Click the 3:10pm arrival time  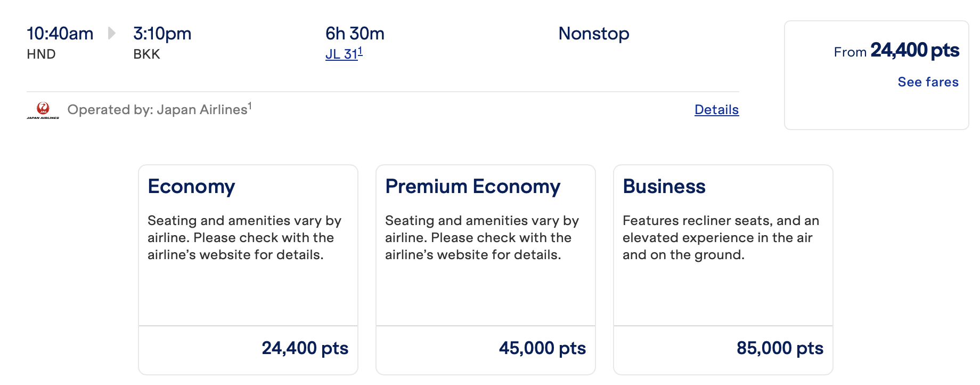[x=162, y=34]
